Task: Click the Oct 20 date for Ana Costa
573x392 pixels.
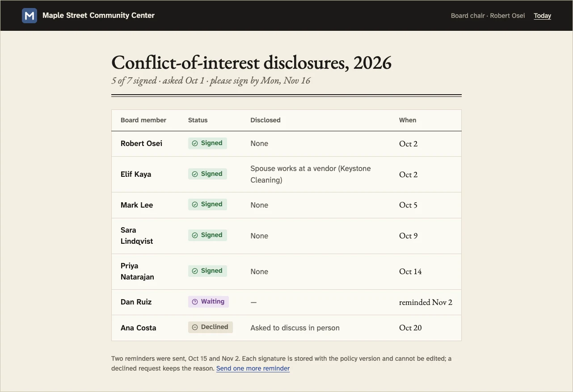Action: (410, 328)
